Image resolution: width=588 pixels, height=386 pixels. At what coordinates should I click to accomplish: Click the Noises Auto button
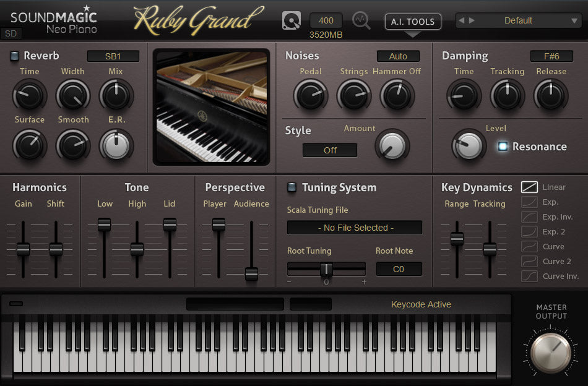(398, 56)
